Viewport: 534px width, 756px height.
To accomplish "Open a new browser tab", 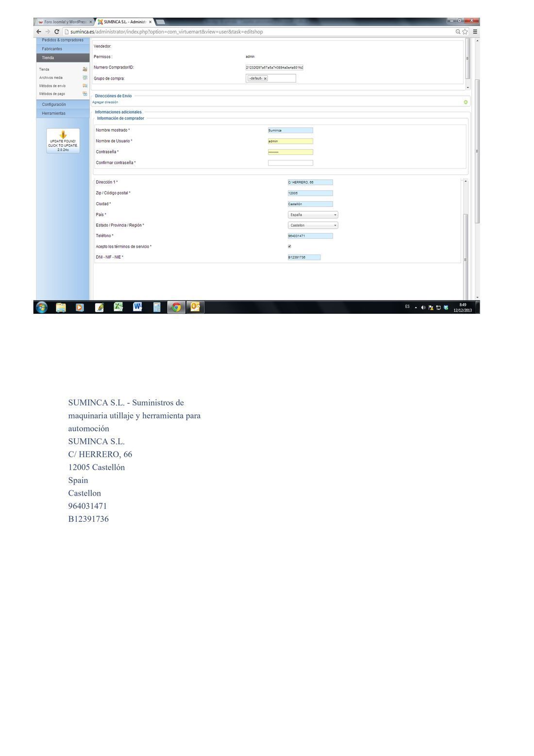I will 160,22.
